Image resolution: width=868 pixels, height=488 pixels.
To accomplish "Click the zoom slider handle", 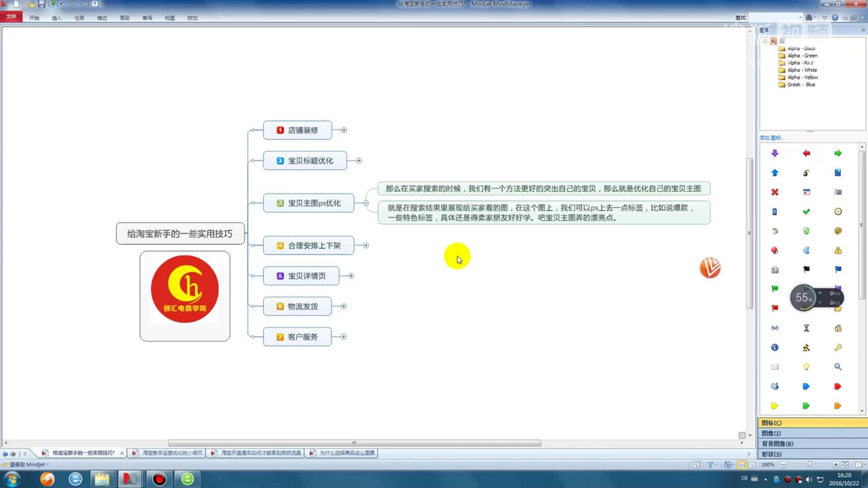I will [810, 465].
